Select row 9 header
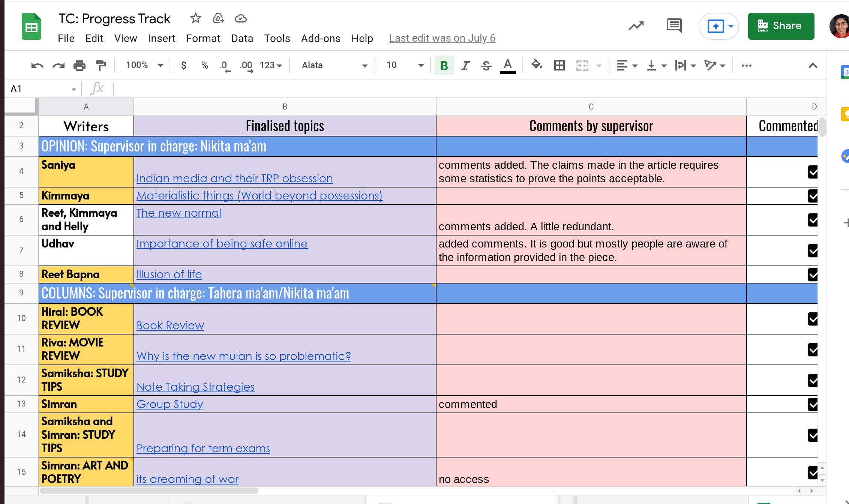This screenshot has width=849, height=504. [x=21, y=293]
